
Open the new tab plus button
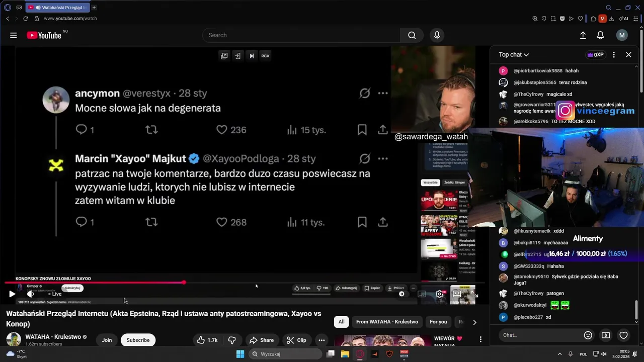[x=94, y=8]
